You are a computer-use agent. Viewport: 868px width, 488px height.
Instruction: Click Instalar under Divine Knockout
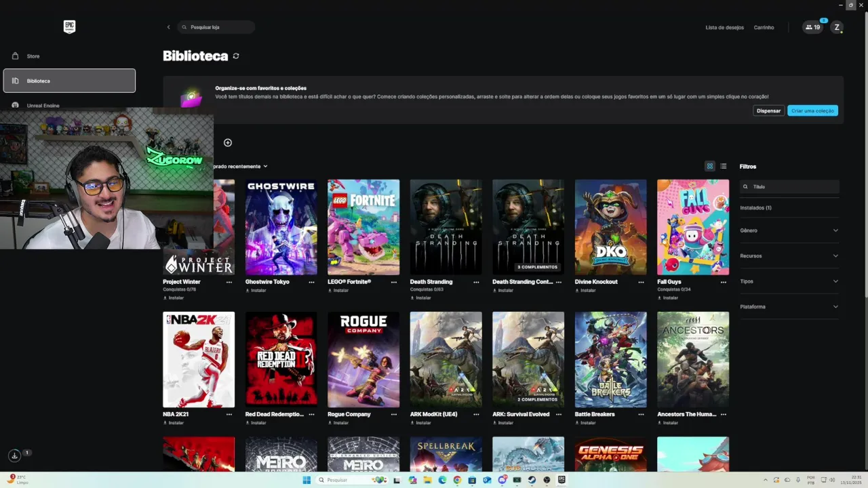(x=585, y=290)
